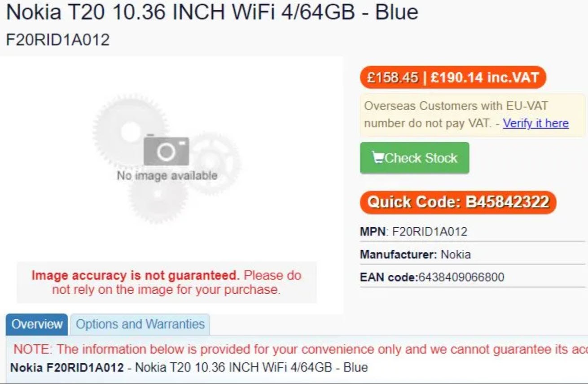The image size is (588, 384).
Task: Click the product title Nokia T20 heading
Action: coord(212,12)
